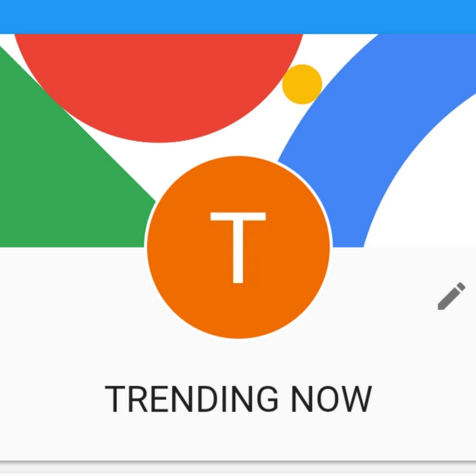This screenshot has height=476, width=476.
Task: Tap the TRENDING NOW profile name
Action: coord(239,399)
